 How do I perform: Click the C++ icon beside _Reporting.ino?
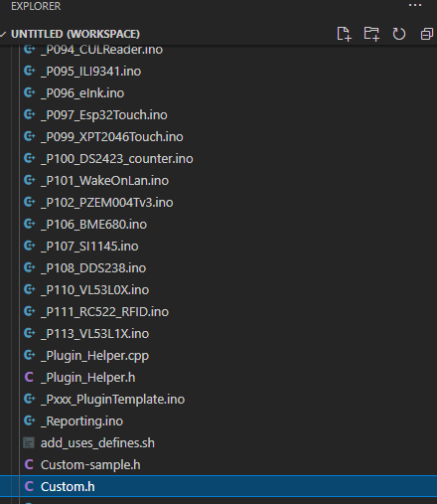coord(29,420)
